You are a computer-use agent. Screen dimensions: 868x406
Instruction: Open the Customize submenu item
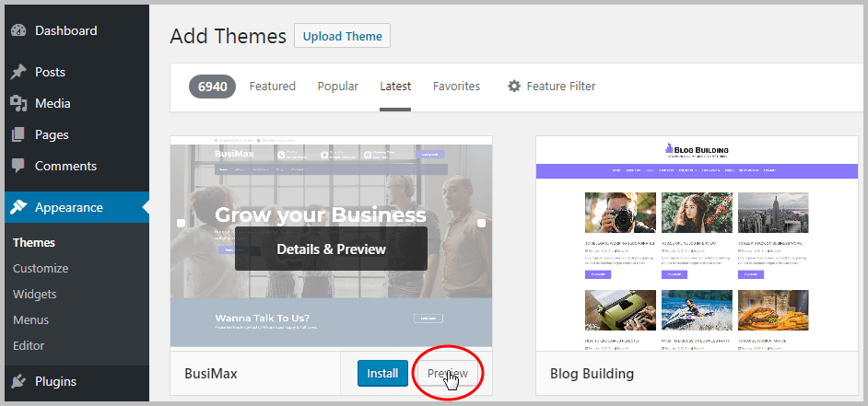pos(41,269)
